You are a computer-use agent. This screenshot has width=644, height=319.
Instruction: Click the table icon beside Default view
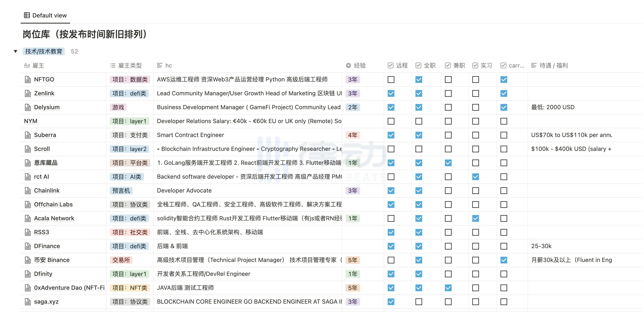(27, 15)
